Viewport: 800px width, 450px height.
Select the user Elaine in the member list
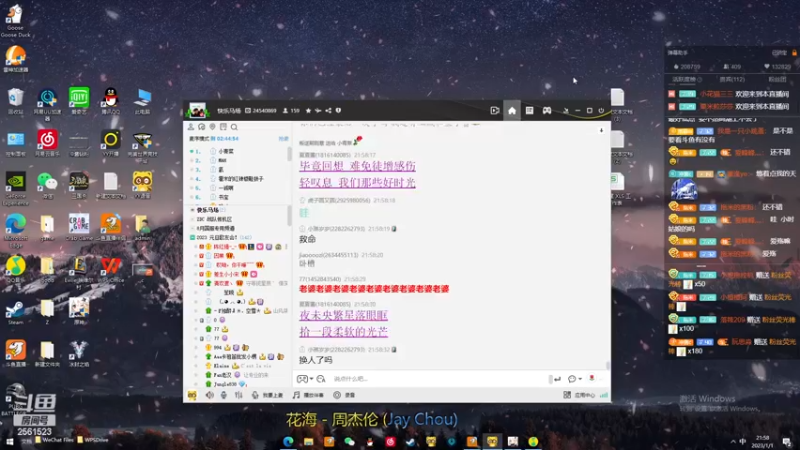click(221, 366)
